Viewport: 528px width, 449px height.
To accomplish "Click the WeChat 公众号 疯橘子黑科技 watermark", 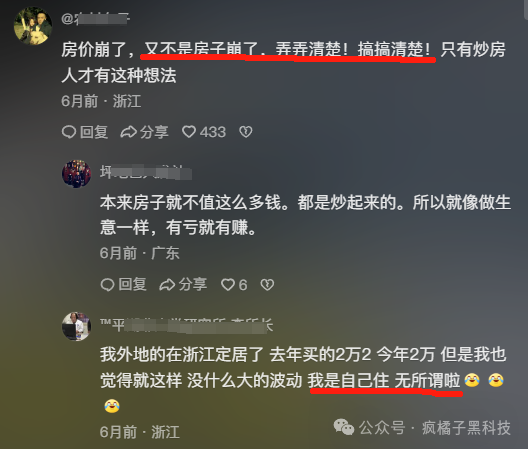I will (422, 428).
